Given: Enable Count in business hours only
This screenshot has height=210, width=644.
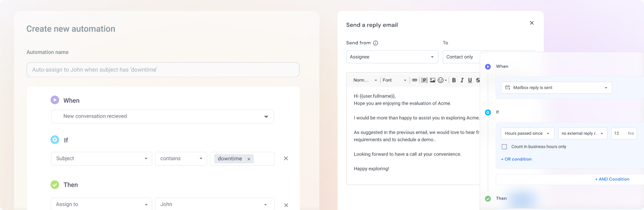Looking at the screenshot, I should tap(504, 147).
